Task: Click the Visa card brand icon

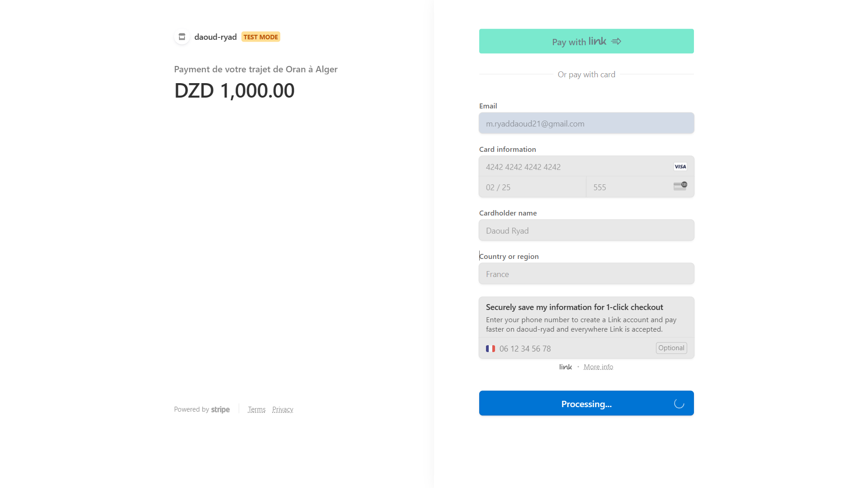Action: coord(680,166)
